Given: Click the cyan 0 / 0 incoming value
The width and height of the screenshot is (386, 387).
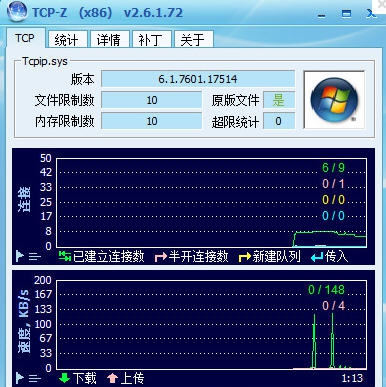Looking at the screenshot, I should (333, 216).
